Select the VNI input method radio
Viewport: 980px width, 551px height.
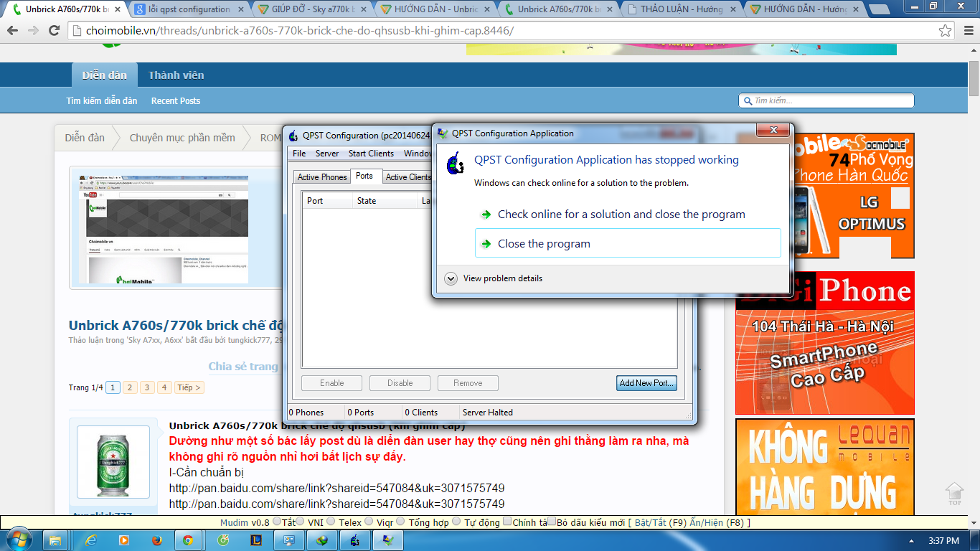click(300, 522)
